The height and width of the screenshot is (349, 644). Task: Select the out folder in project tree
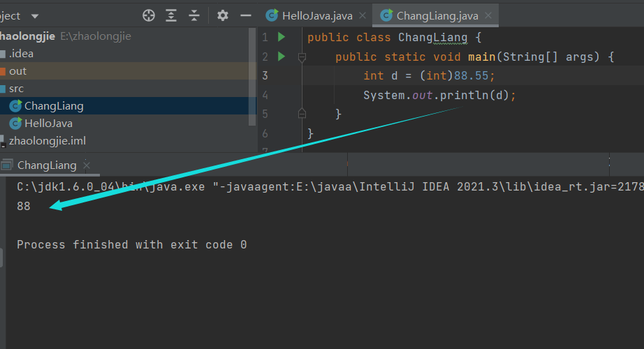[128, 71]
